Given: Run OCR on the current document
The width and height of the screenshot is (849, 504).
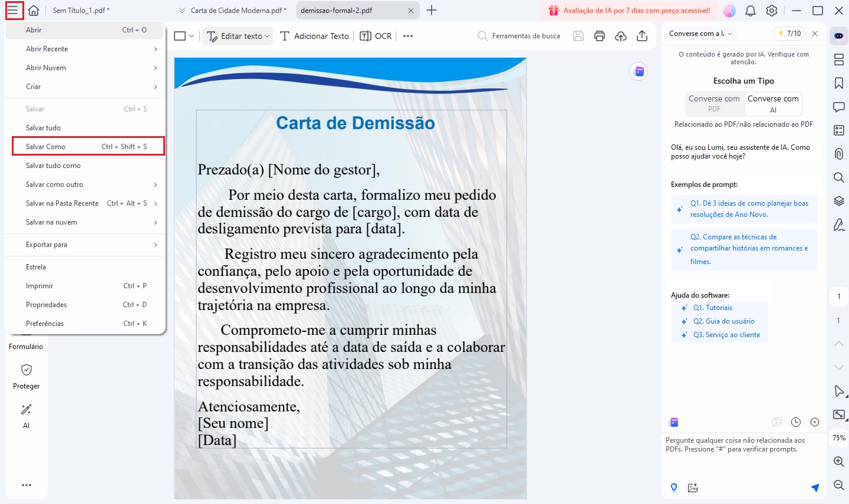Looking at the screenshot, I should coord(376,35).
